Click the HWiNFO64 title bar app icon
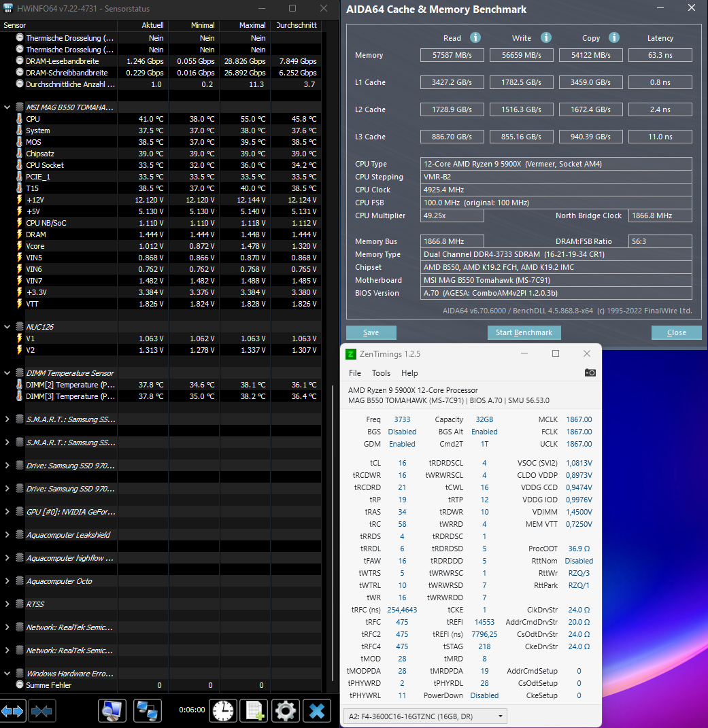The width and height of the screenshot is (708, 728). (8, 8)
